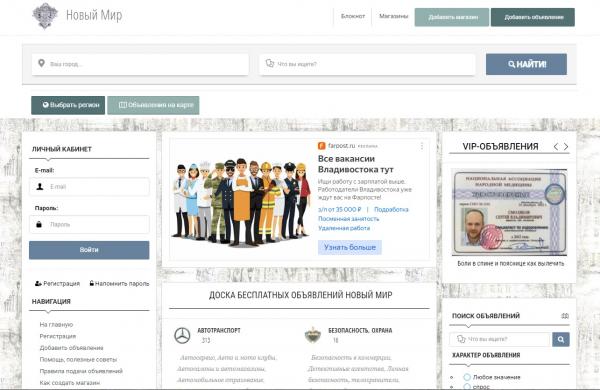
Task: Open Помощь, полезные советы link
Action: coord(78,359)
